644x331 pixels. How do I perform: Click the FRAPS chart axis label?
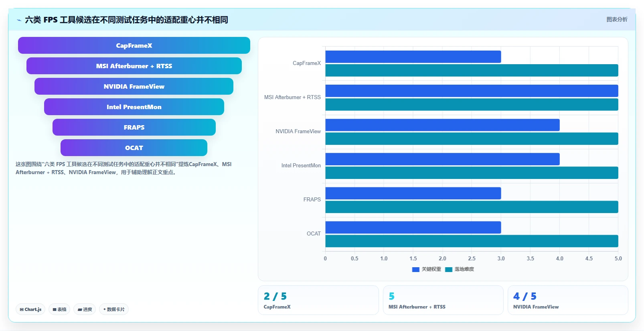312,199
